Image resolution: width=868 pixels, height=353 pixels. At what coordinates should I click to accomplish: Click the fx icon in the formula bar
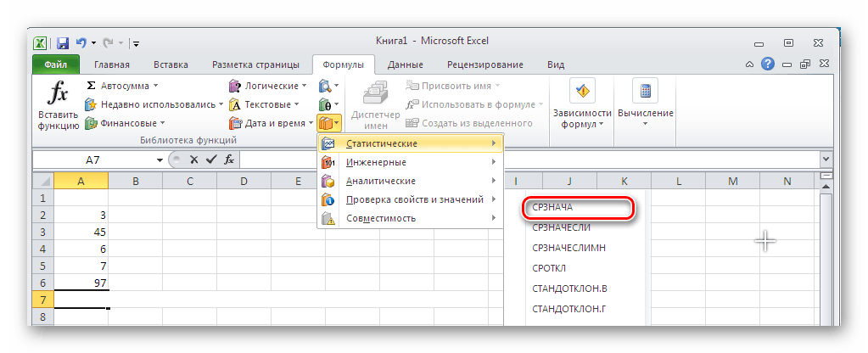pos(227,160)
